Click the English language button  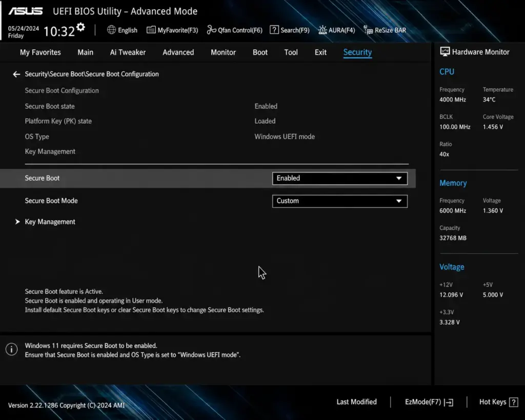122,30
